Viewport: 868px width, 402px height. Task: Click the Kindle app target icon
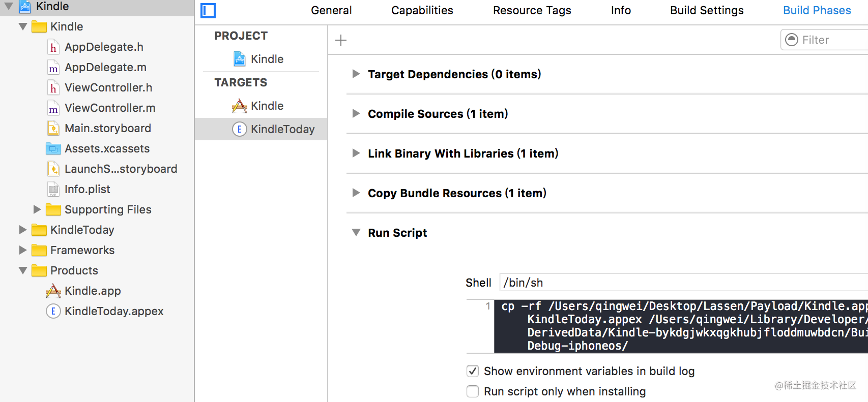click(x=240, y=106)
